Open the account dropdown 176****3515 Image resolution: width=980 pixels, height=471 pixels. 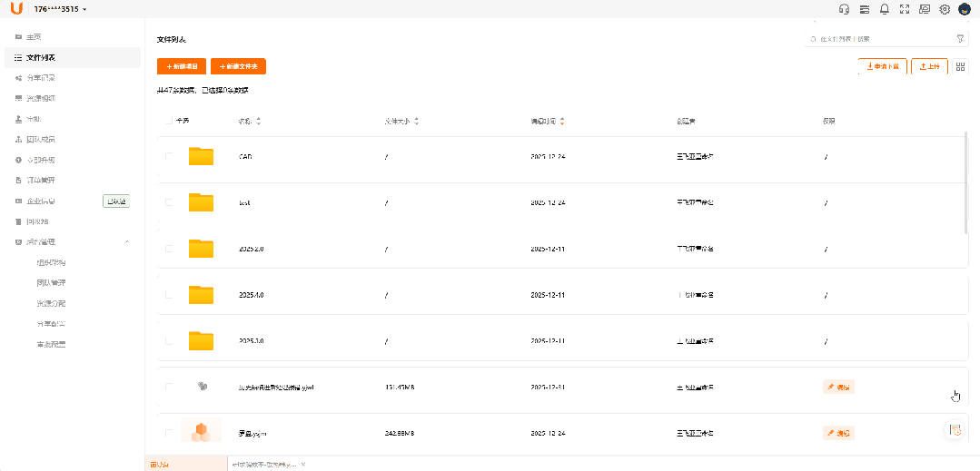(x=60, y=9)
